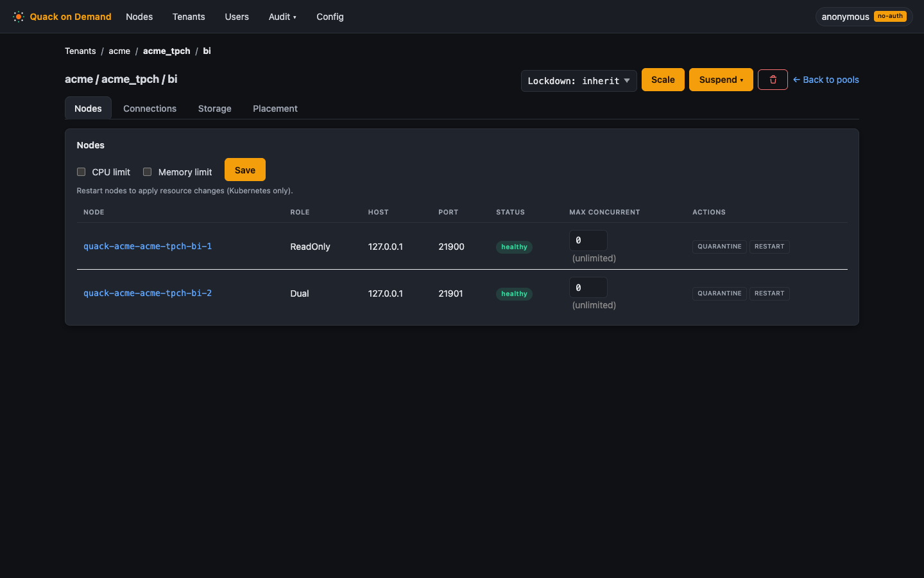The width and height of the screenshot is (924, 578).
Task: Click the healthy status badge for bi-2
Action: tap(514, 293)
